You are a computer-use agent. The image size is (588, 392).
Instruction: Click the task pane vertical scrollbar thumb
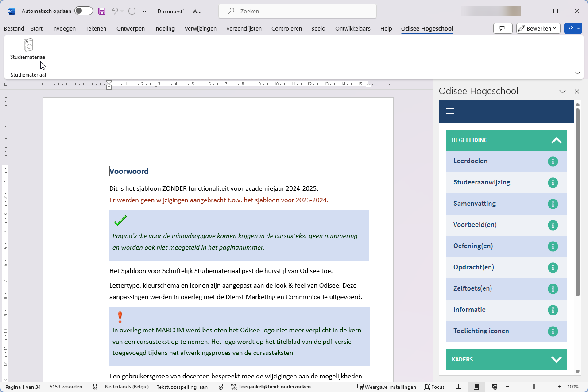click(577, 202)
